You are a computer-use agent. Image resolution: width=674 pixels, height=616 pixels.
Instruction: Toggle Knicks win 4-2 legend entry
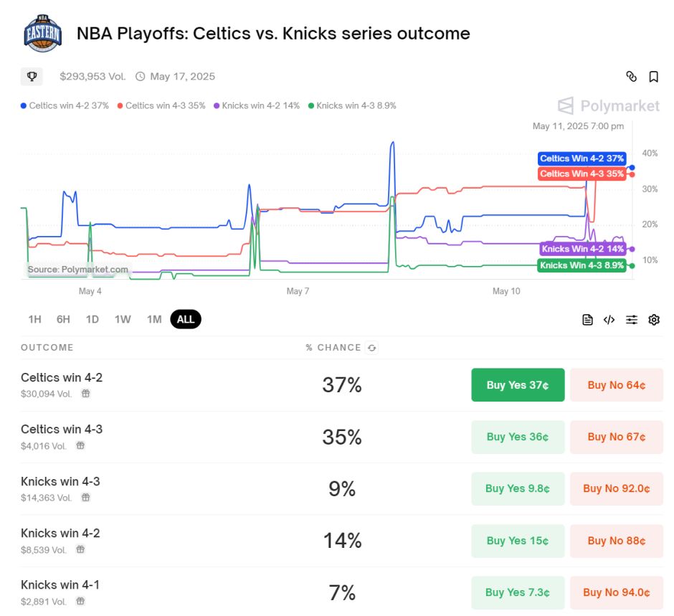pos(257,105)
